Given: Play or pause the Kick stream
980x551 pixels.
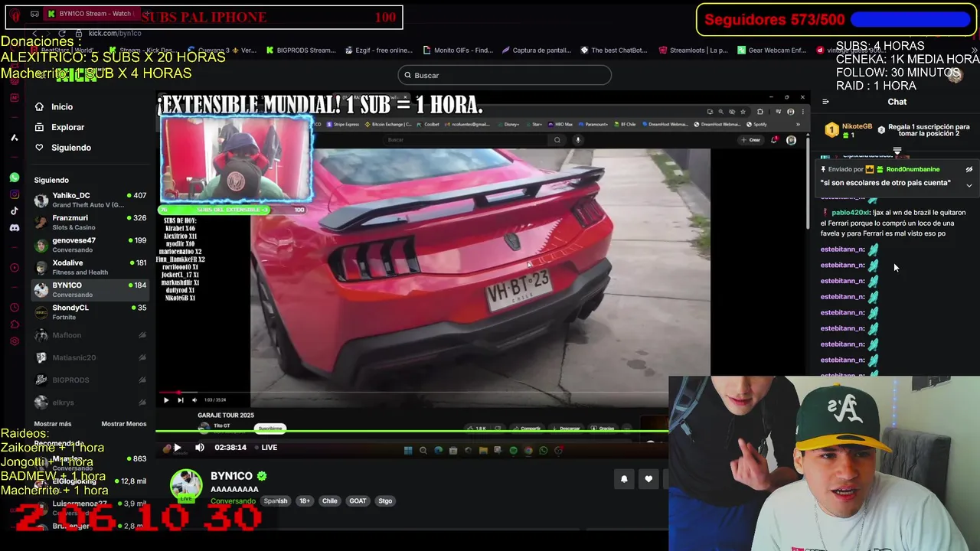Looking at the screenshot, I should tap(177, 448).
